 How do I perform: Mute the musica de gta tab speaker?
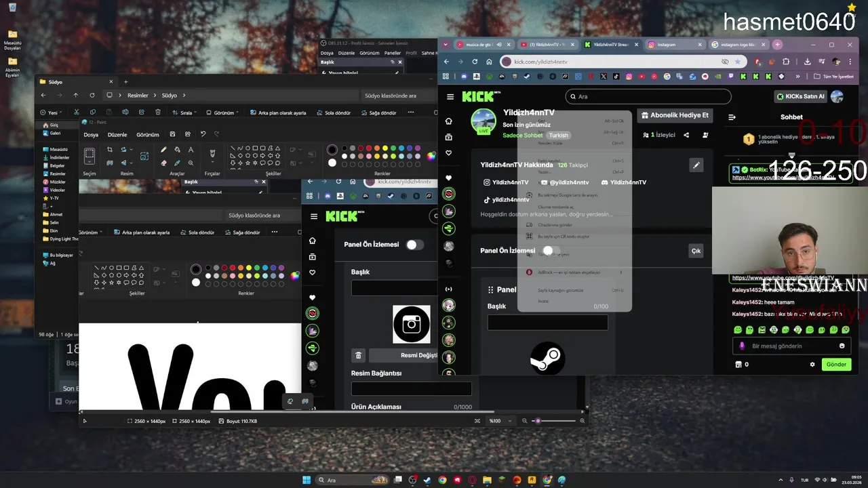pyautogui.click(x=499, y=45)
